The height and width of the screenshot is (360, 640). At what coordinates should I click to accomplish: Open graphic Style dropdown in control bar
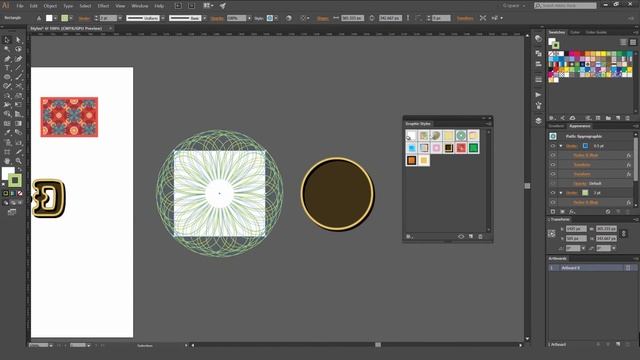276,18
